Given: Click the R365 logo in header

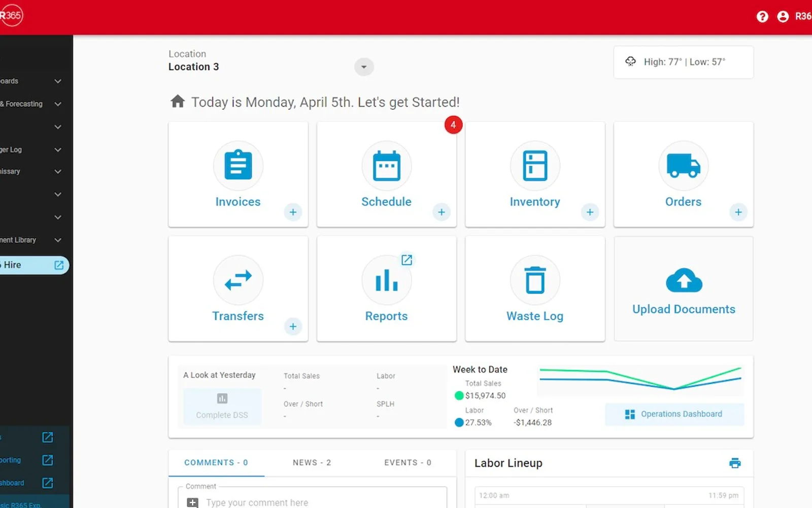Looking at the screenshot, I should coord(11,16).
